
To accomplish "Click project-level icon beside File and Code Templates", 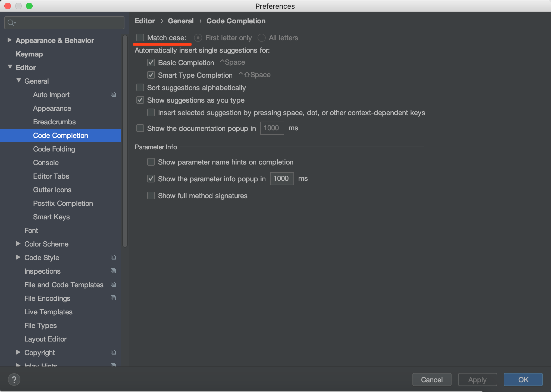I will [x=113, y=284].
